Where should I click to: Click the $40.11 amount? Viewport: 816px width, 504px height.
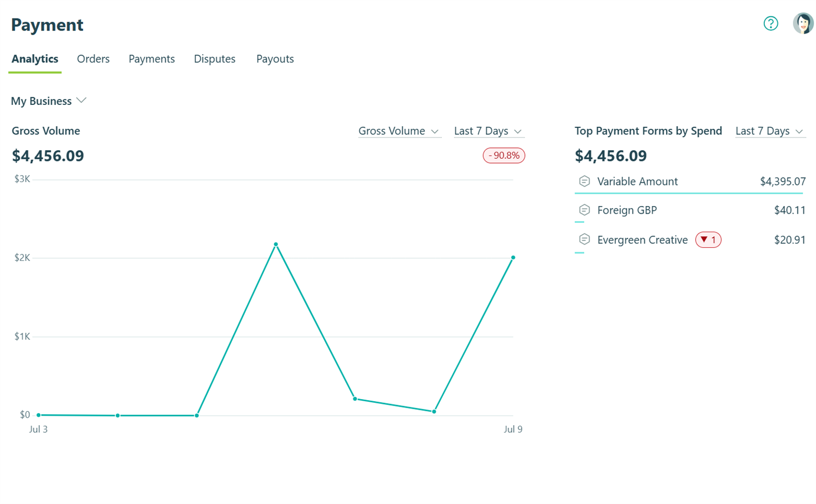pyautogui.click(x=790, y=210)
